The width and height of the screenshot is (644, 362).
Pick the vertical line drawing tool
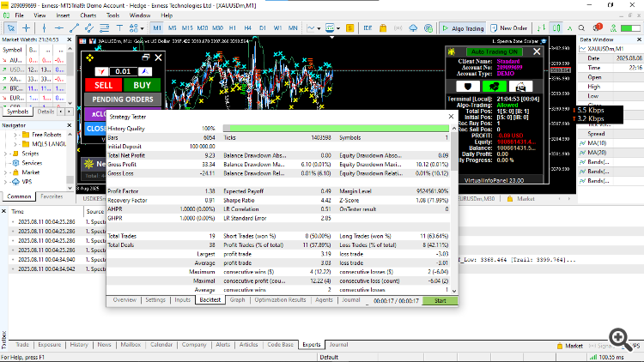pyautogui.click(x=44, y=28)
